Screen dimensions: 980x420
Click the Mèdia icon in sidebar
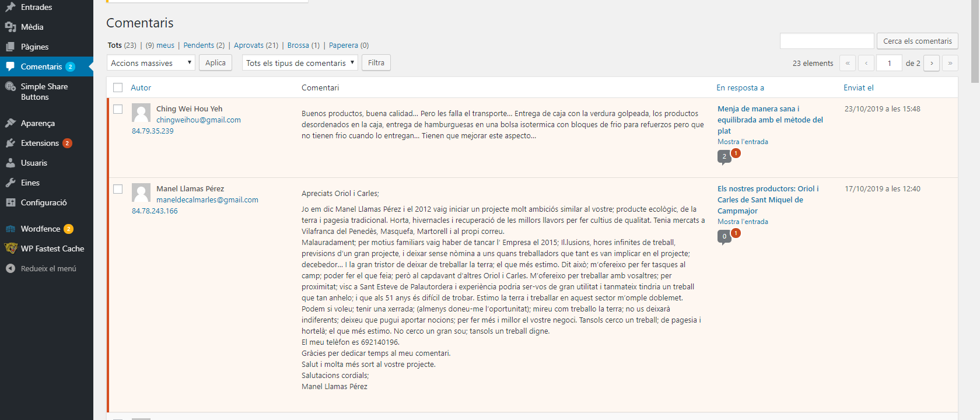click(x=10, y=27)
